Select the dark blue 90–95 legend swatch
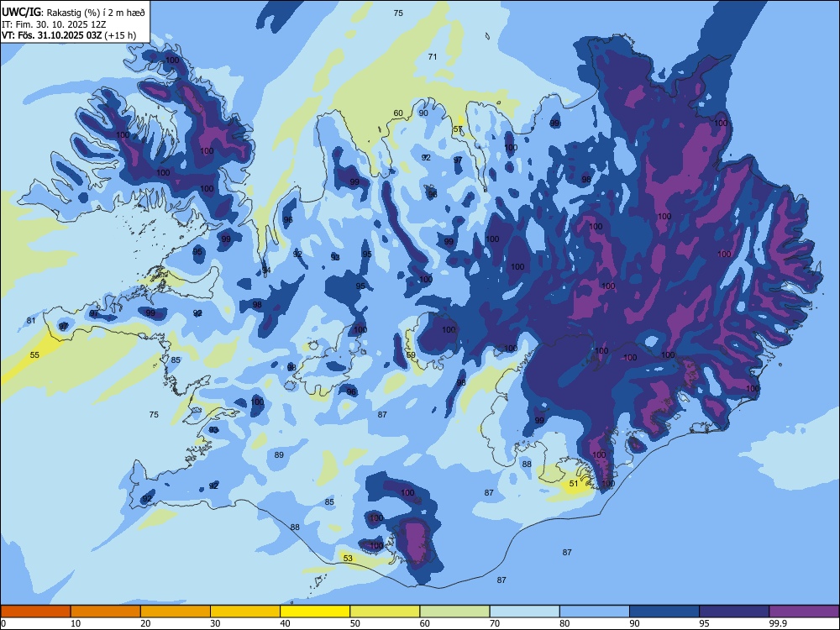This screenshot has height=630, width=840. tap(664, 612)
